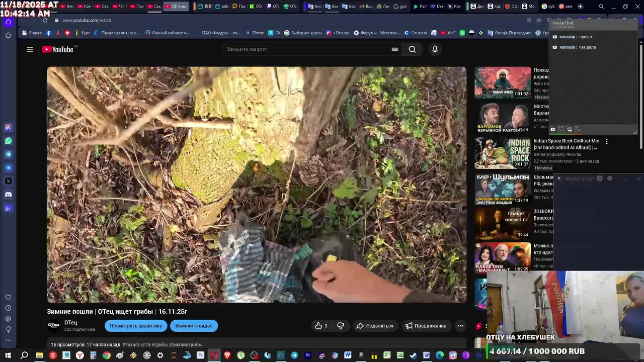This screenshot has width=644, height=362.
Task: Click the video player area
Action: click(257, 185)
